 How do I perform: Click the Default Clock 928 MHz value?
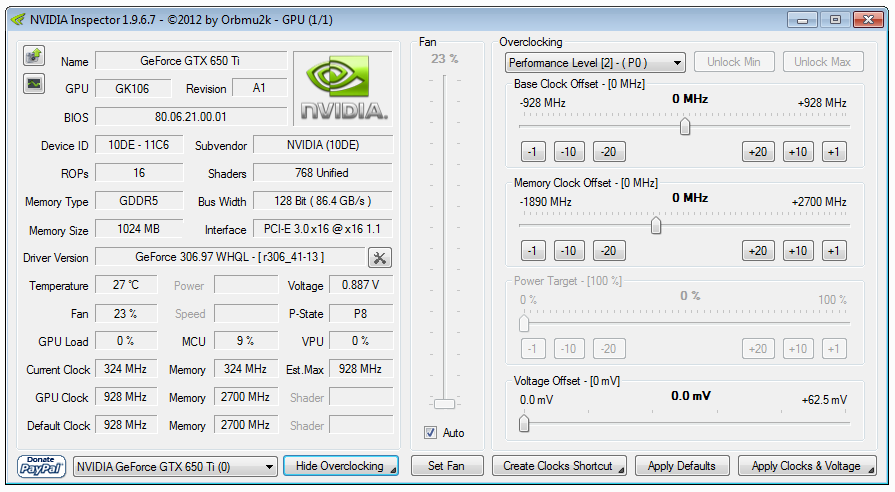tap(126, 425)
